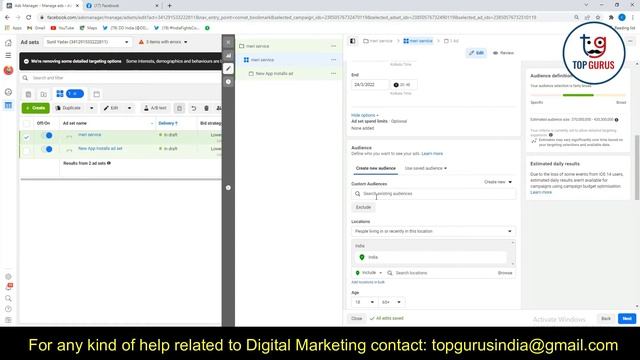Viewport: 640px width, 360px height.
Task: Open the charts view bar-graph icon
Action: [x=228, y=56]
